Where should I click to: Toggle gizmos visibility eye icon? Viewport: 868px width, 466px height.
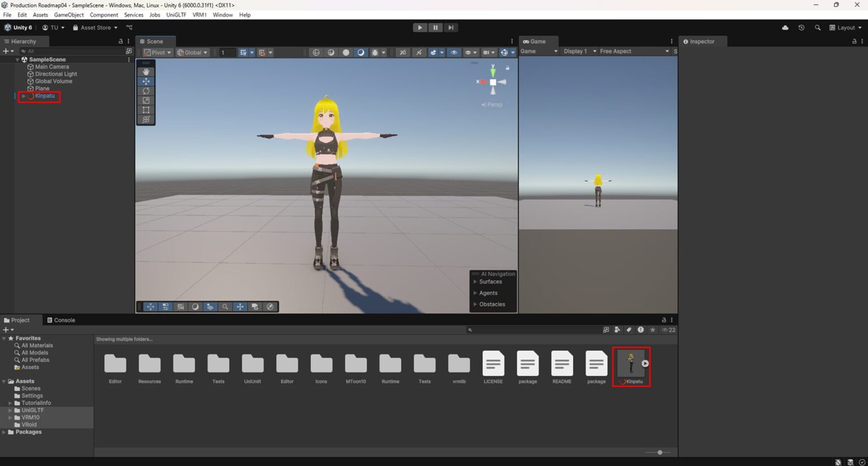coord(454,52)
